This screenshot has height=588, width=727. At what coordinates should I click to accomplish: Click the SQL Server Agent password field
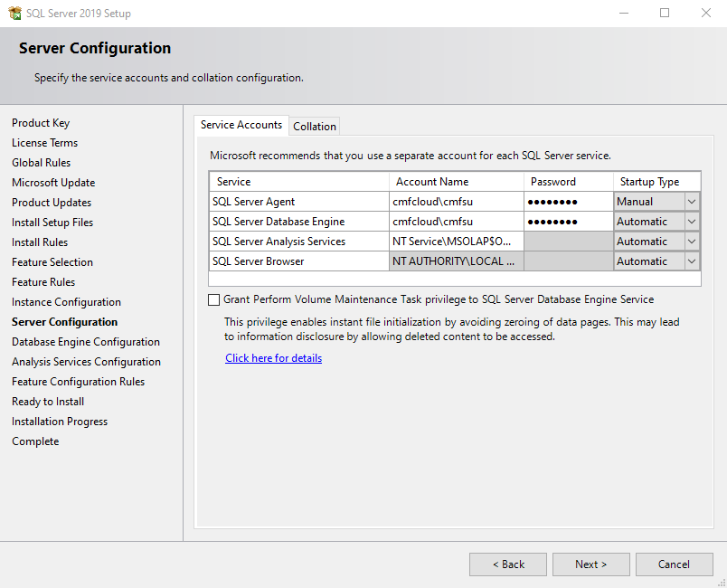(x=568, y=202)
